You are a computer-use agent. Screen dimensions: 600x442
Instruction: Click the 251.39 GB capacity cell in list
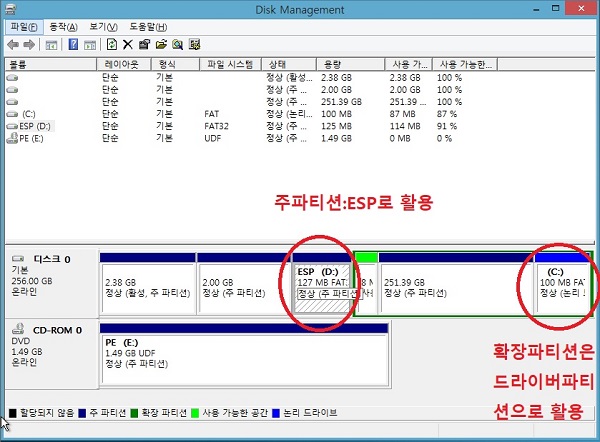point(341,102)
